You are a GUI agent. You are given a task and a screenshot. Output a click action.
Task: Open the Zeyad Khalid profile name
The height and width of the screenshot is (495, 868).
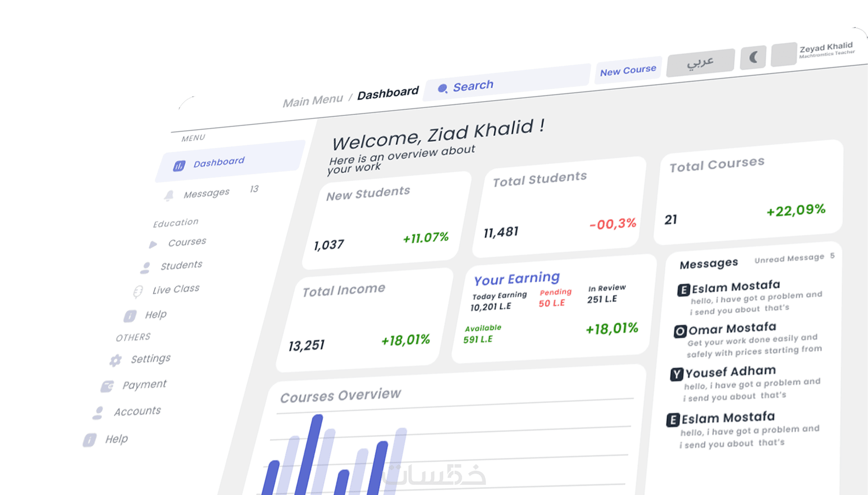(x=826, y=48)
